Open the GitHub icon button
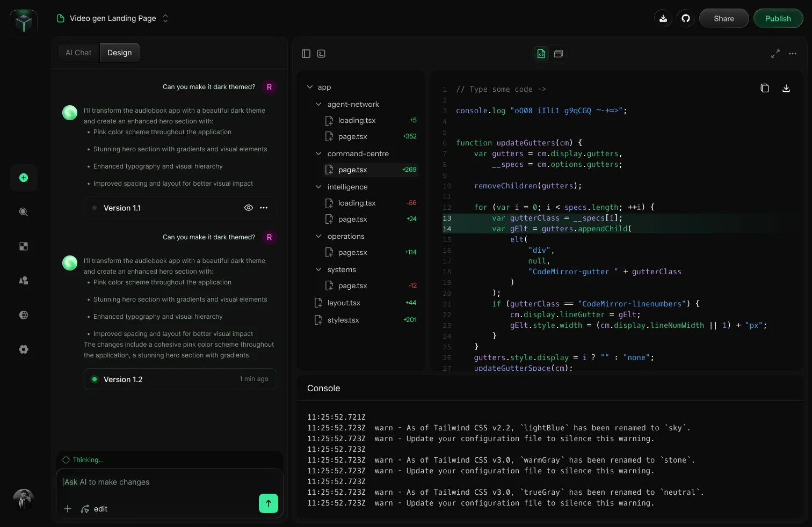This screenshot has width=812, height=527. (686, 18)
